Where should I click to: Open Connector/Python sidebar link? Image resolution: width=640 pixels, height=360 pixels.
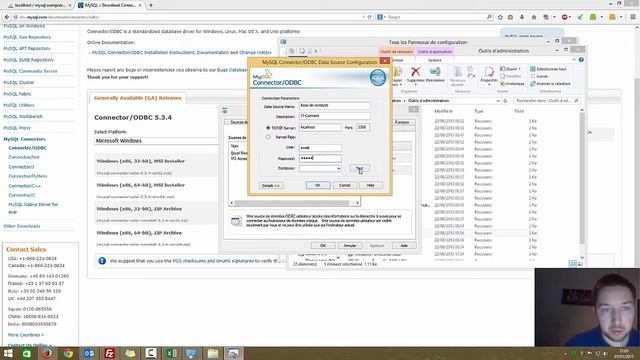(x=28, y=176)
